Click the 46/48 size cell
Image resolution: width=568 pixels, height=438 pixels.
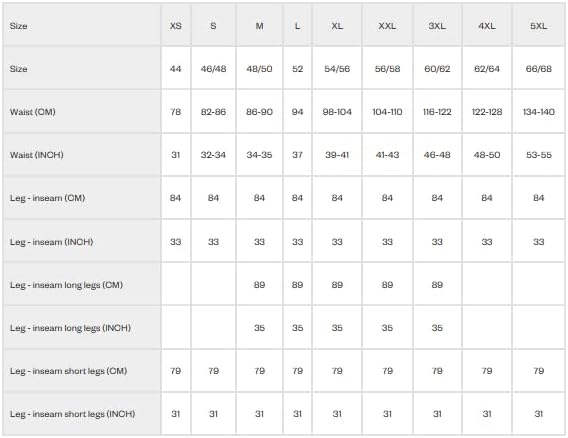point(213,69)
